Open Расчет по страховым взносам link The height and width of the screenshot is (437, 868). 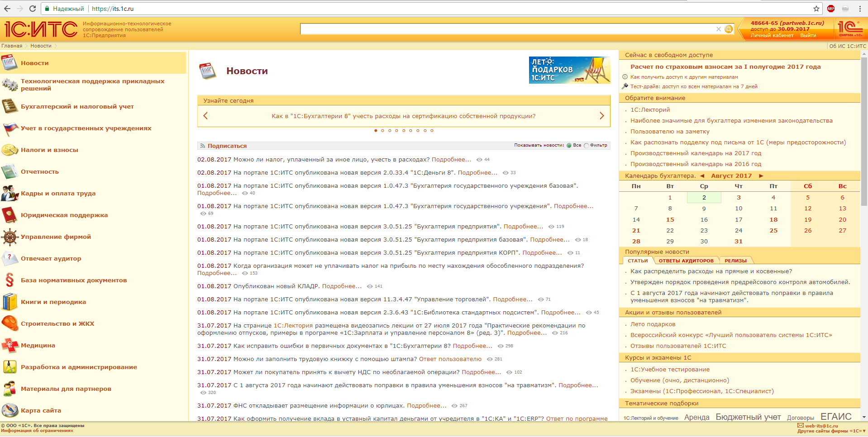click(725, 67)
